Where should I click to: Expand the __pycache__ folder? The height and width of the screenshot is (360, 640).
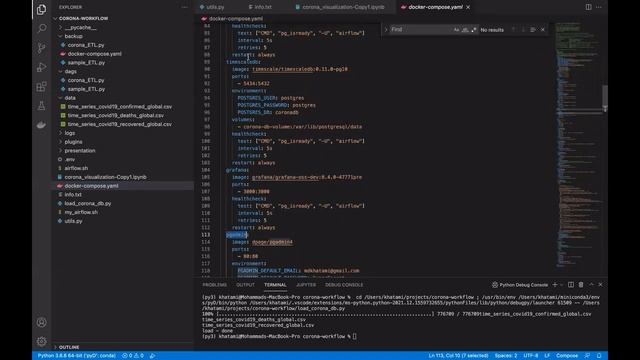click(80, 27)
